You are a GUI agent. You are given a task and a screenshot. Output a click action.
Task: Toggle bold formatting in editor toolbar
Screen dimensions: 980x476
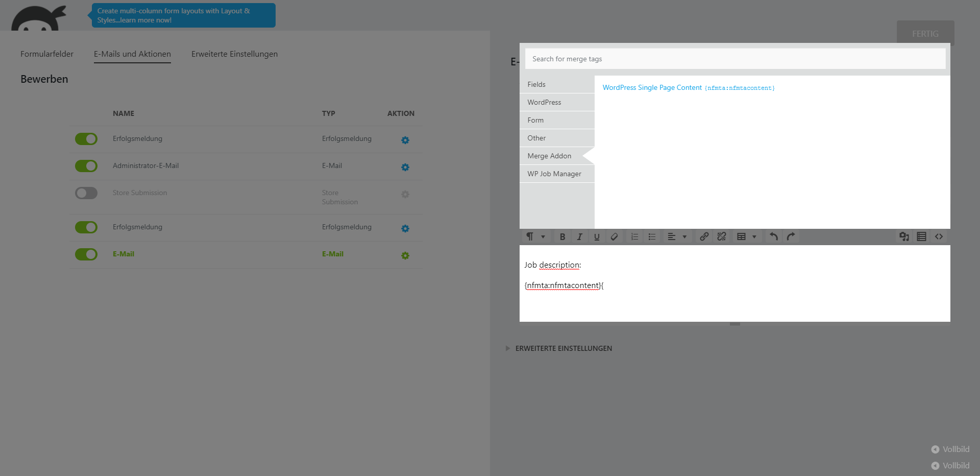[562, 236]
